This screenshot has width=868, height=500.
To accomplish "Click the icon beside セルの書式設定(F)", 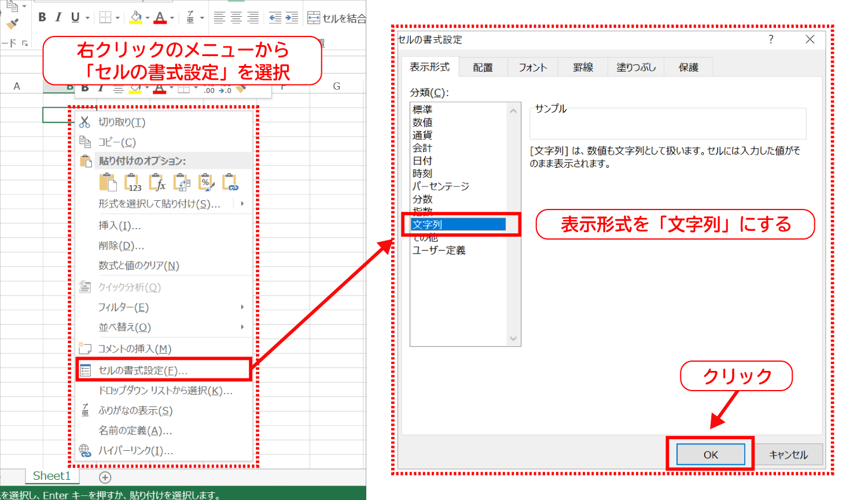I will tap(85, 370).
